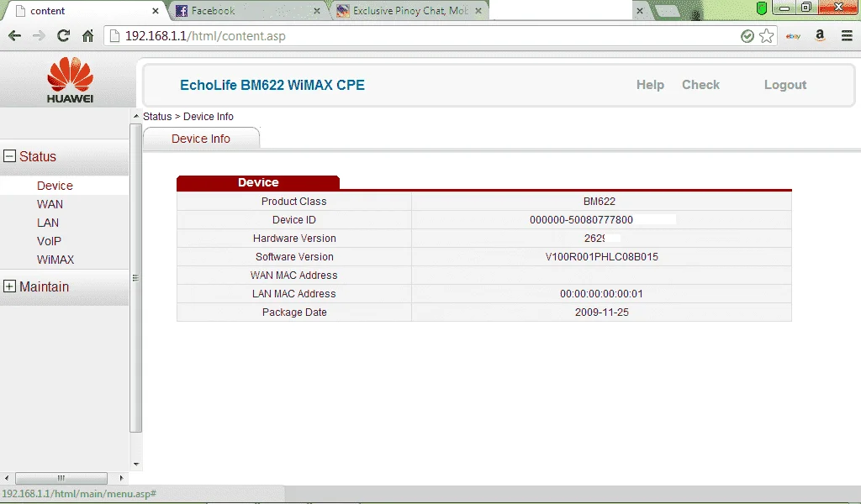Click the Hardware Version label
The height and width of the screenshot is (504, 861).
tap(294, 238)
